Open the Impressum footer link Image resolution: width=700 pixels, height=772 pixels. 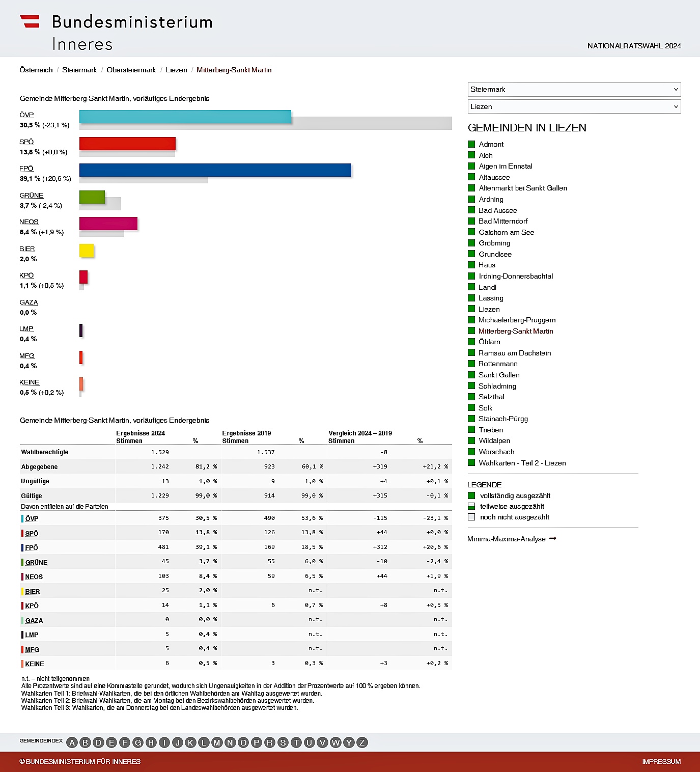click(x=661, y=761)
